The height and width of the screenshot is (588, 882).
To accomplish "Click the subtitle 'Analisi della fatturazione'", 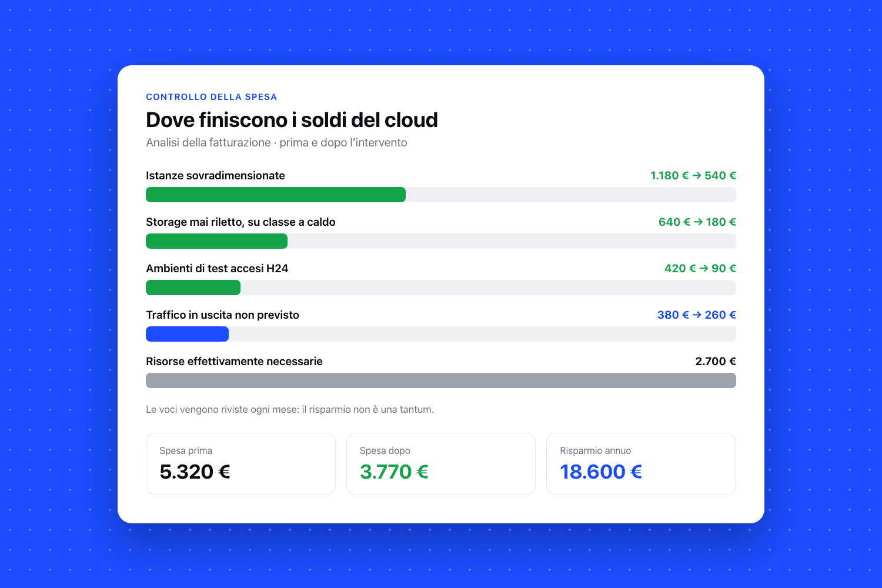I will click(208, 142).
